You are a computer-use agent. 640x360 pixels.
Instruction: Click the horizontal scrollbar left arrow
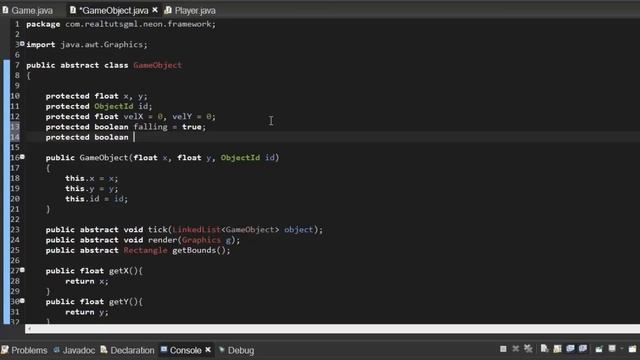[29, 329]
